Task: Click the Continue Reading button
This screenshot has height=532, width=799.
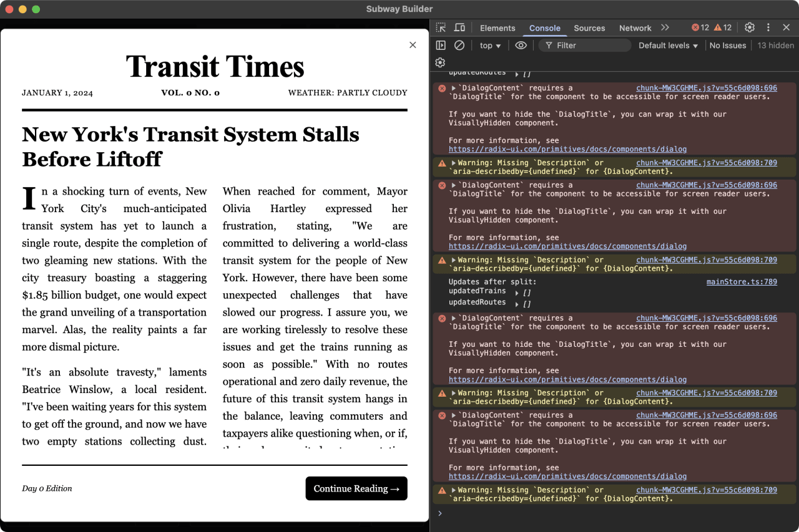Action: coord(356,488)
